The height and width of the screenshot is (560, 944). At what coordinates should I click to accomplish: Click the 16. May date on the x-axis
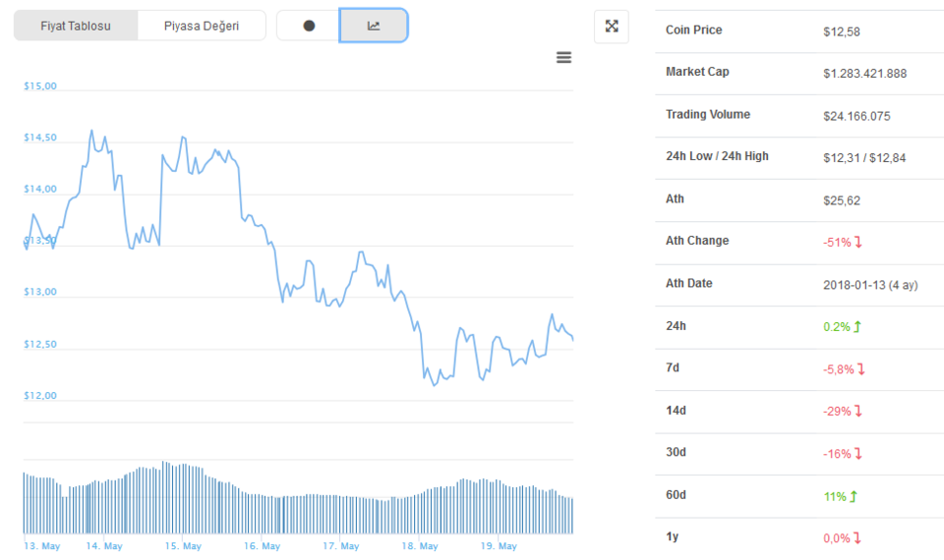[x=263, y=546]
